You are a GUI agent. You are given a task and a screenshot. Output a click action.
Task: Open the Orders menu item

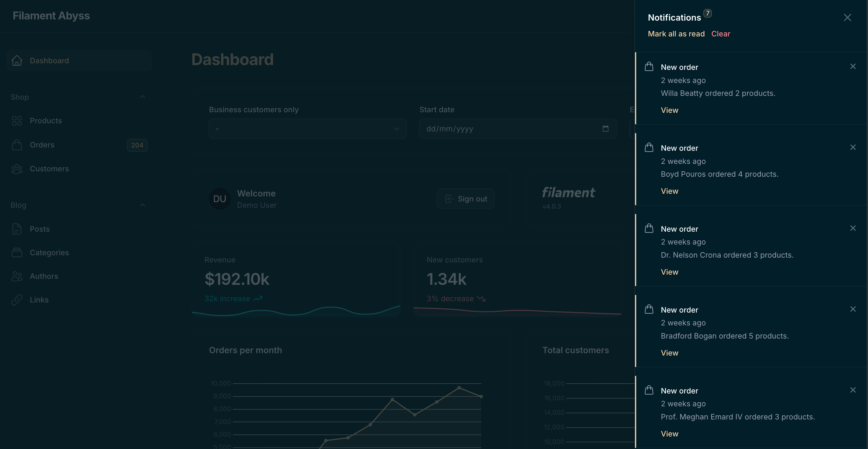42,145
